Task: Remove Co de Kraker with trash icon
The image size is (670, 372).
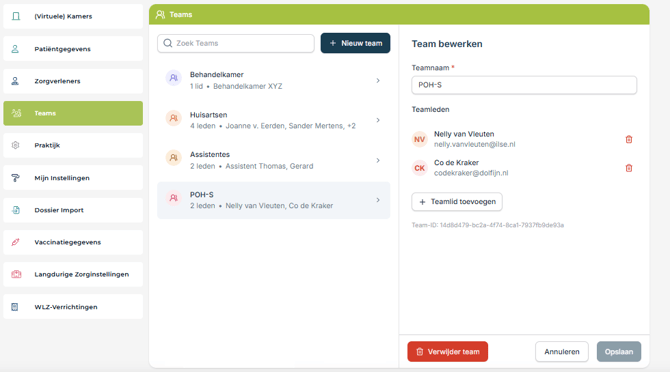Action: point(629,168)
